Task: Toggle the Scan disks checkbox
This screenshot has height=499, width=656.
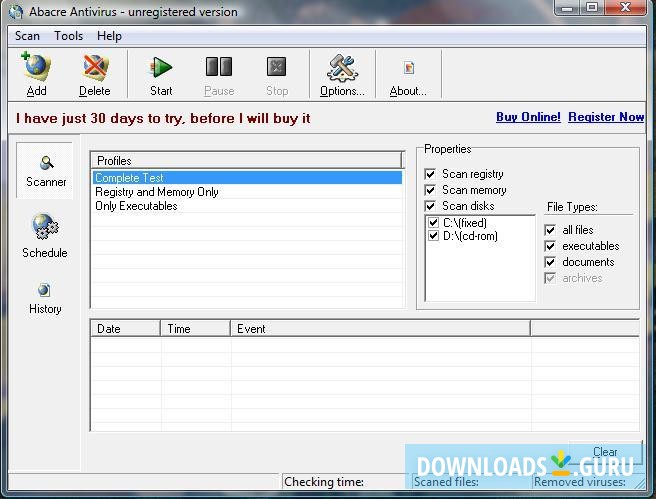Action: (x=430, y=206)
